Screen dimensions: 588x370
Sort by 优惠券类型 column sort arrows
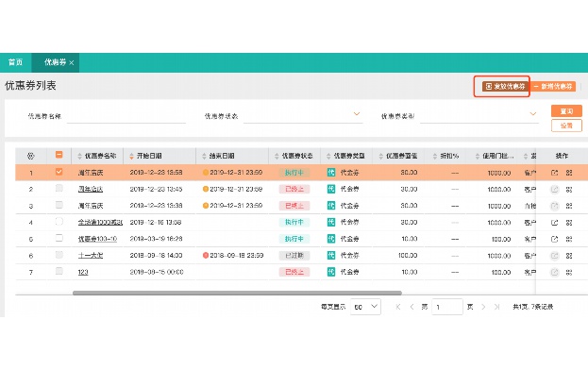pos(328,156)
